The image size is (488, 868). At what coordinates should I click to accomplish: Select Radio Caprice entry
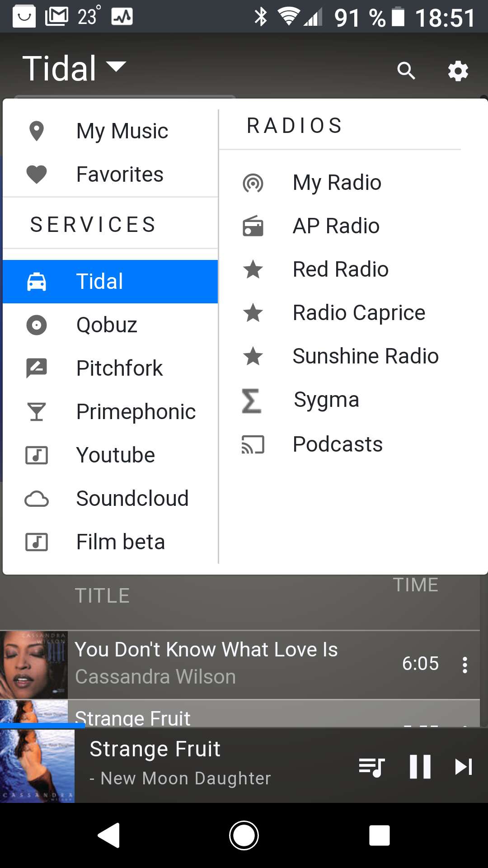[x=340, y=313]
